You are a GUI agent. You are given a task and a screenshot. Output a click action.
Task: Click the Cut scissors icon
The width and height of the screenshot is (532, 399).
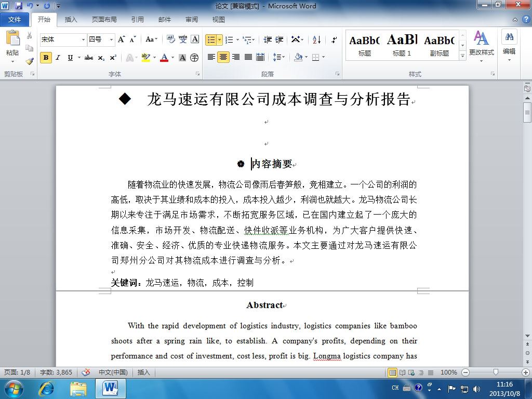coord(30,36)
